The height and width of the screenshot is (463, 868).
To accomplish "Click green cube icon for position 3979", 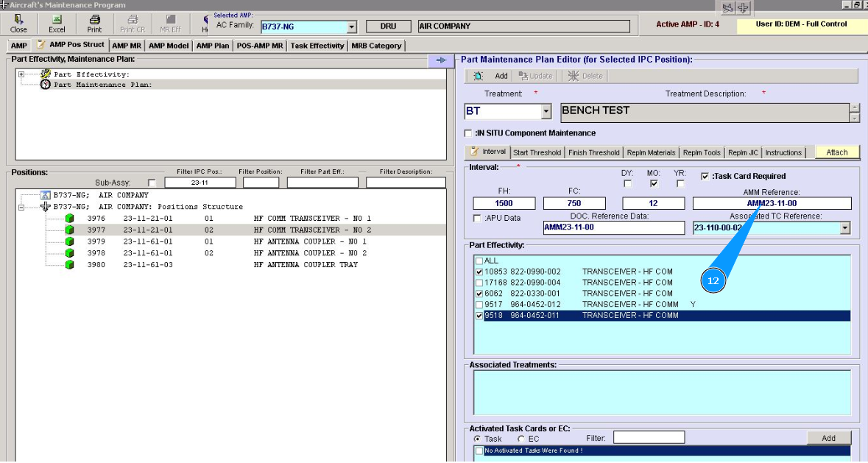I will pyautogui.click(x=70, y=241).
